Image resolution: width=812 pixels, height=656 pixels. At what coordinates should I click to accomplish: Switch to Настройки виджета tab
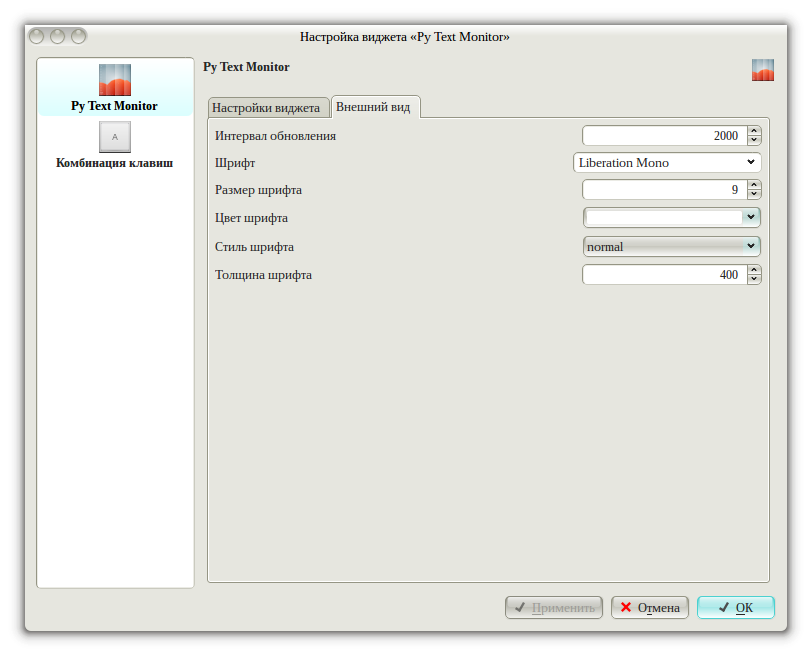(265, 107)
